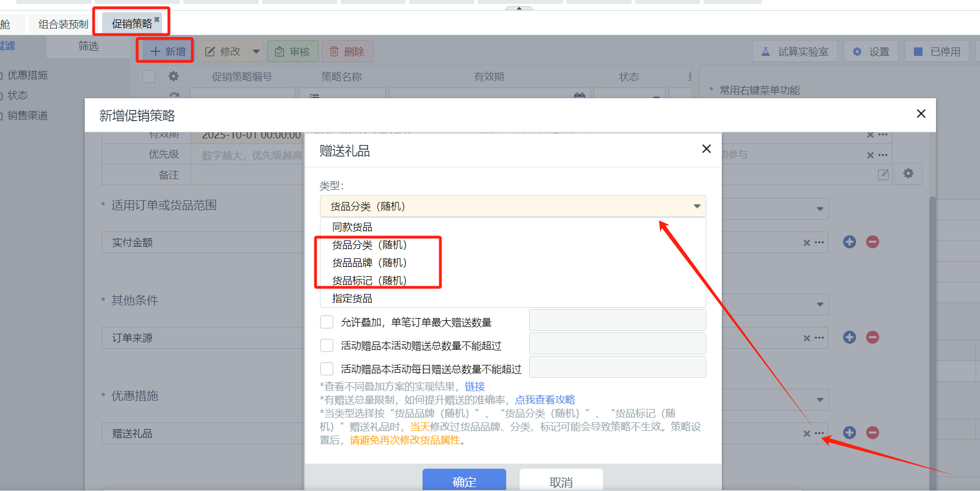Click the blue plus icon beside 实付金额 row
The height and width of the screenshot is (491, 980).
(850, 242)
